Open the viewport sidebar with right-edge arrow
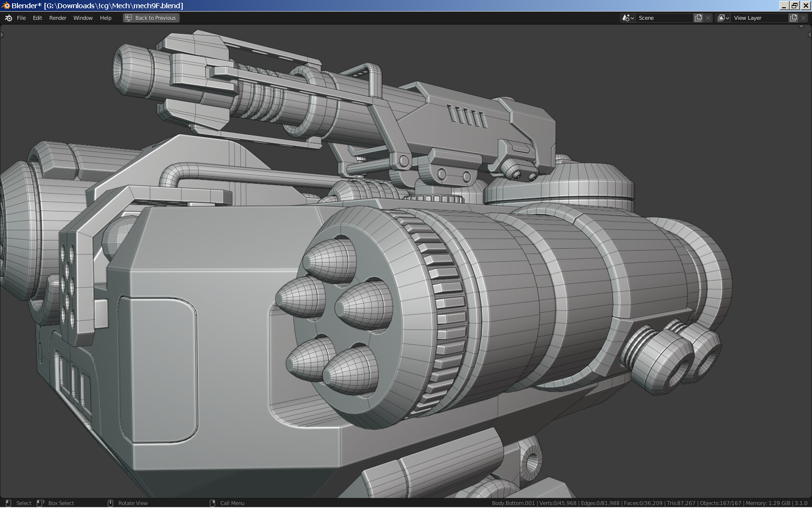Viewport: 812px width, 508px height. [x=809, y=35]
